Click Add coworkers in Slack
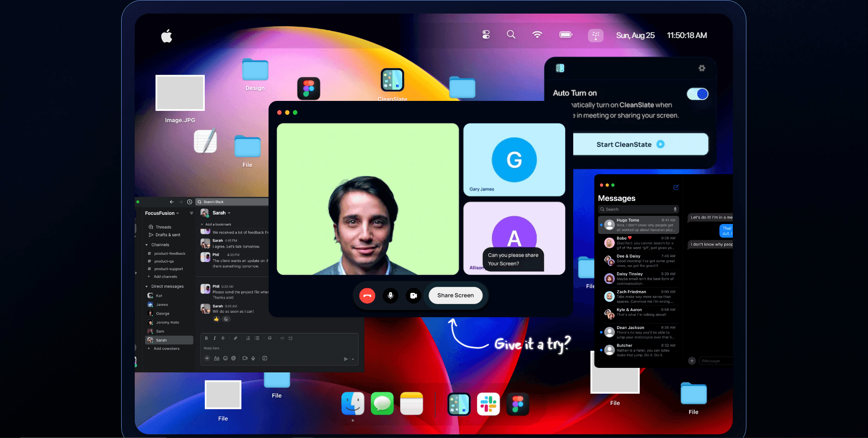Viewport: 868px width, 438px height. pyautogui.click(x=164, y=348)
